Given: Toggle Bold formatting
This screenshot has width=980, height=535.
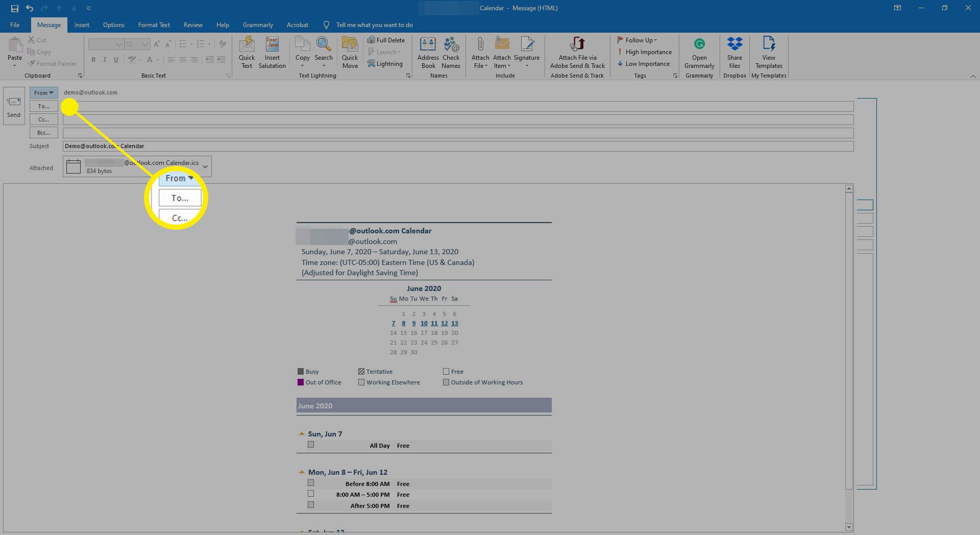Looking at the screenshot, I should [x=93, y=60].
